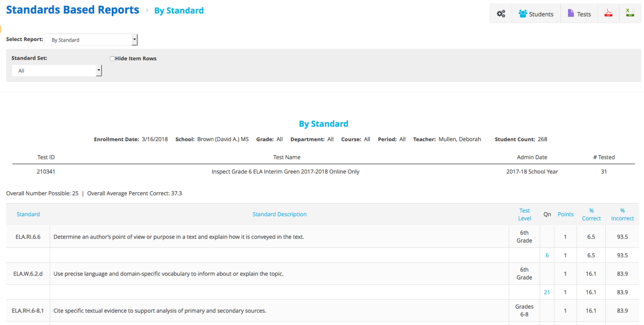Select the ELA.RI.6.6 standard row
Screen dimensions: 644x325
click(x=28, y=237)
